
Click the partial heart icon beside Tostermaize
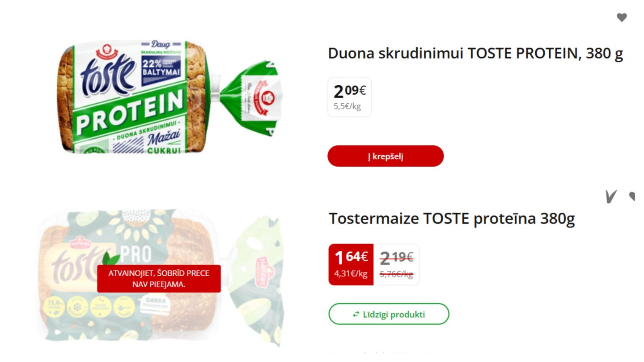(632, 196)
